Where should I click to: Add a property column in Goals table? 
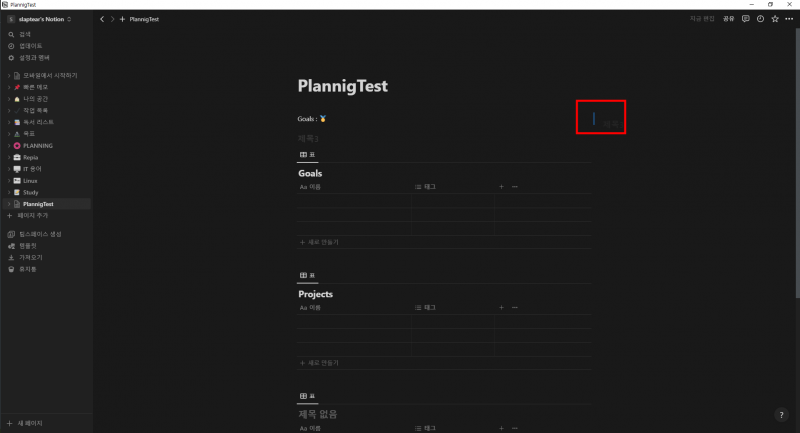[502, 187]
